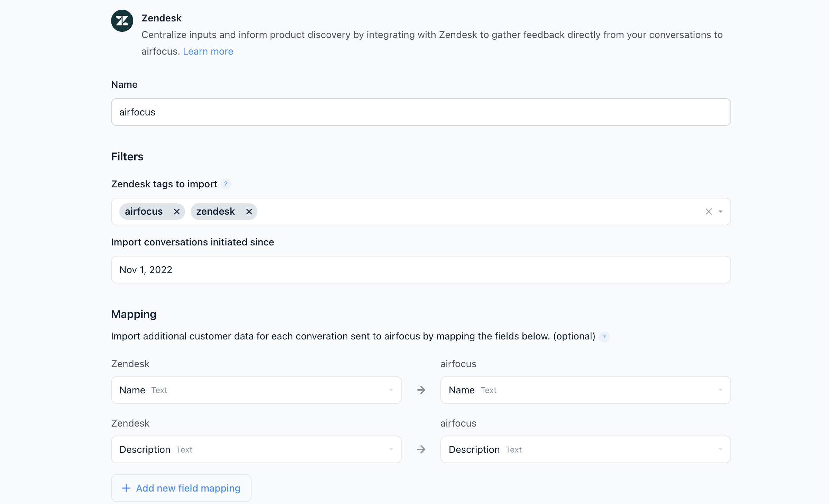
Task: Open the airfocus Name Text dropdown
Action: [585, 390]
